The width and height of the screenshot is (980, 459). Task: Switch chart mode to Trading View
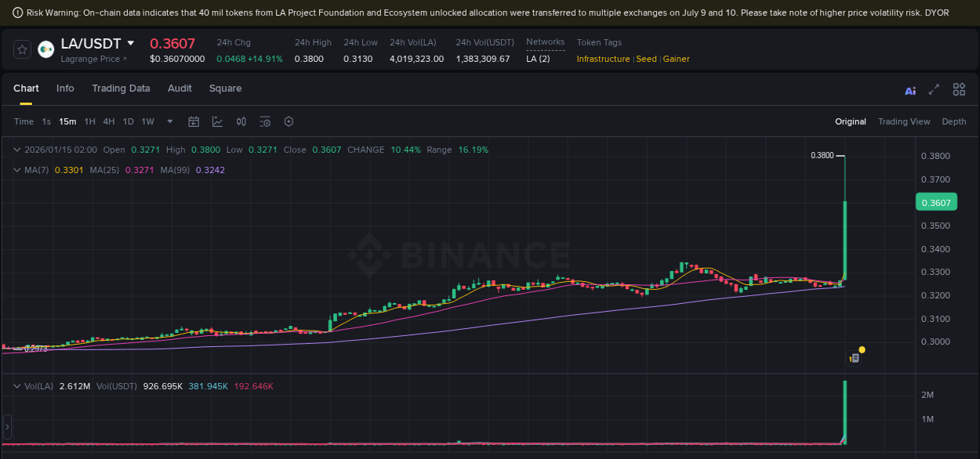pos(903,121)
